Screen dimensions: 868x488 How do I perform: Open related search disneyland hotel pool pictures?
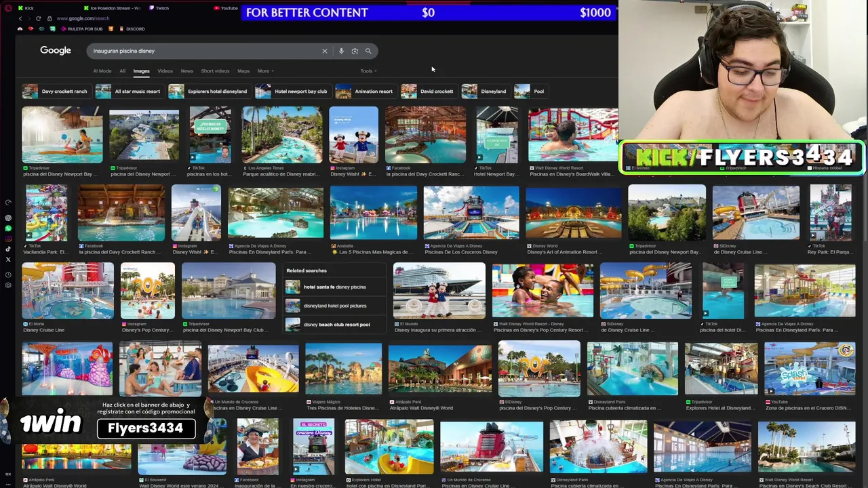(x=335, y=306)
